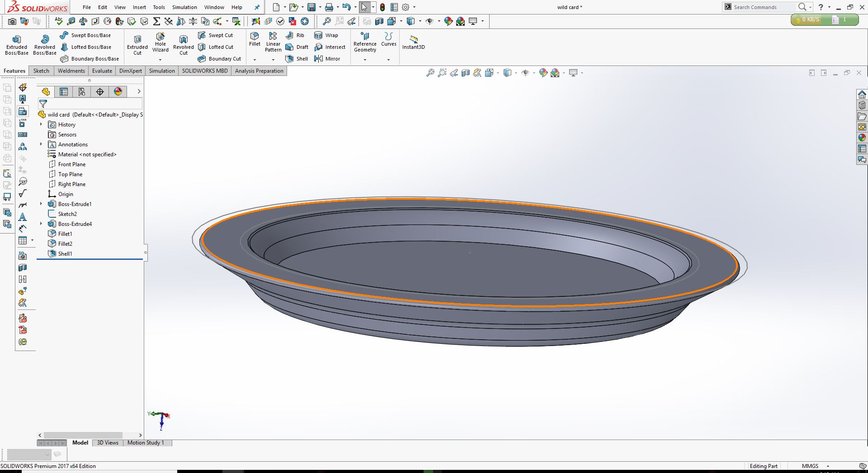Toggle the Instant3D mode

point(413,42)
